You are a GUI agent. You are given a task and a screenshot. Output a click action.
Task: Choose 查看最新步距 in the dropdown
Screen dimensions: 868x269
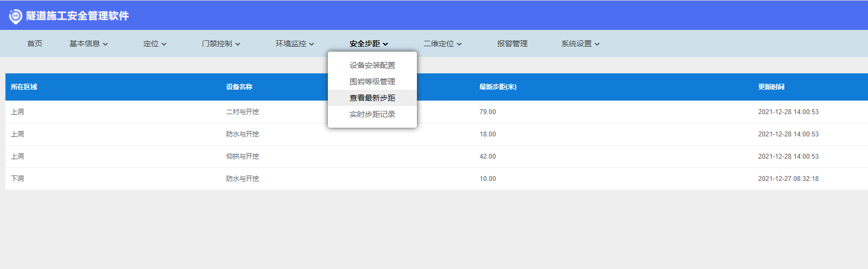(372, 98)
